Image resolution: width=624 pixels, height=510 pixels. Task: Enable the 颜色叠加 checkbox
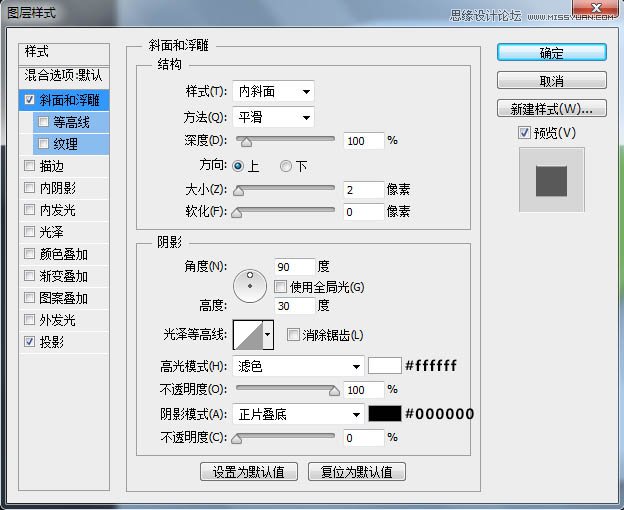tap(29, 253)
